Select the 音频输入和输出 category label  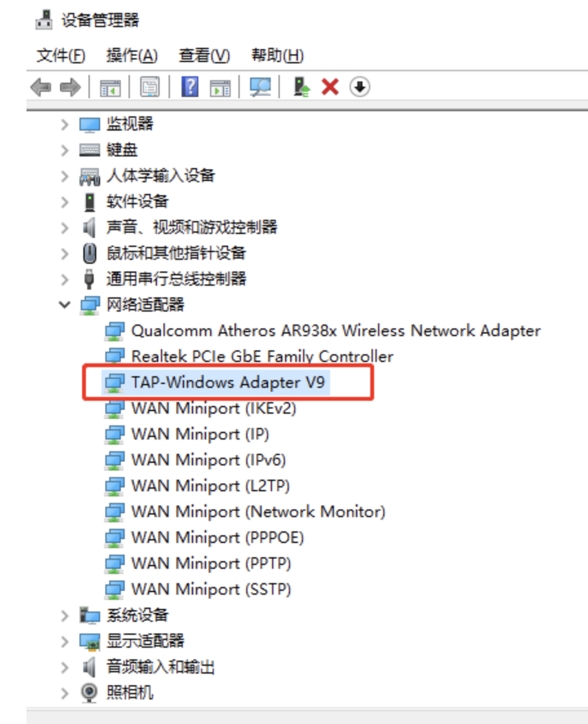click(161, 666)
